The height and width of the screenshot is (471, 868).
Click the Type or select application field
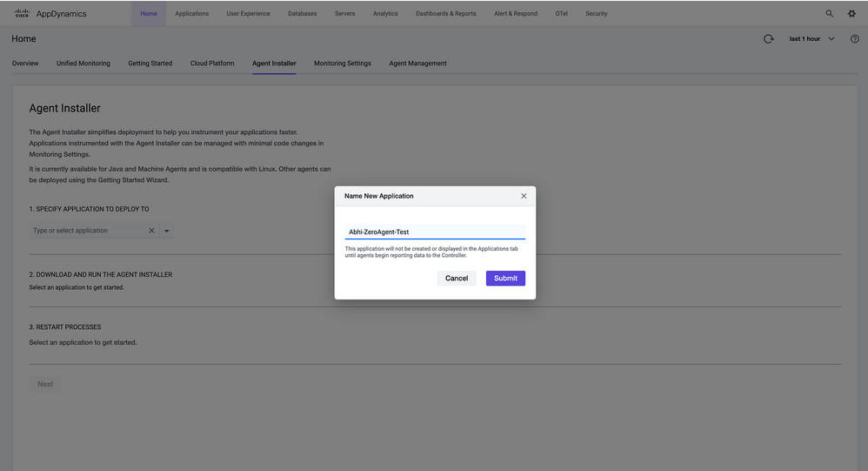(85, 231)
